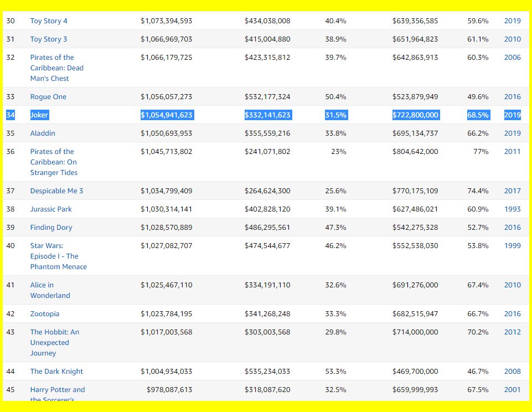
Task: Select Pirates of the Caribbean: On Stranger Tides
Action: pos(54,162)
